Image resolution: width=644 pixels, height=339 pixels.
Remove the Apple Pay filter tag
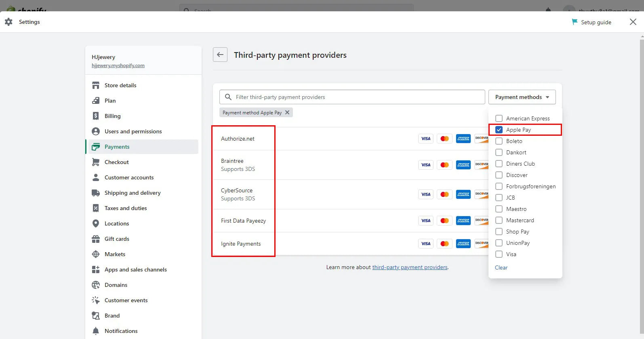point(287,112)
